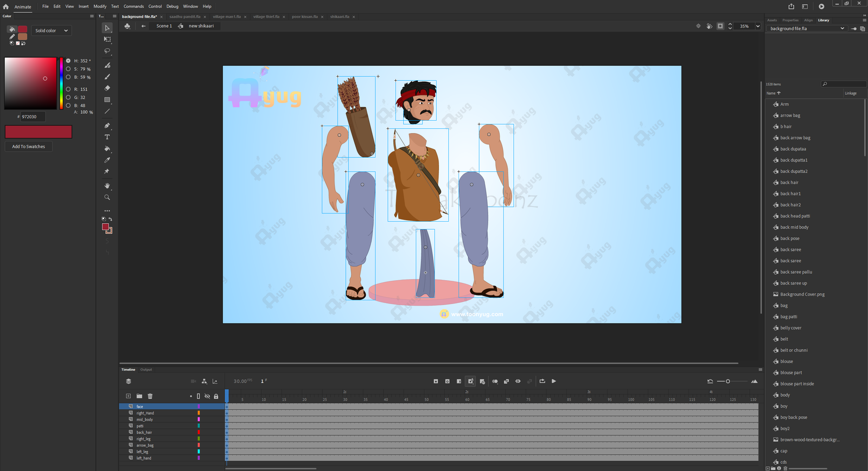Expand the background file.fla library dropdown
This screenshot has width=868, height=471.
842,29
